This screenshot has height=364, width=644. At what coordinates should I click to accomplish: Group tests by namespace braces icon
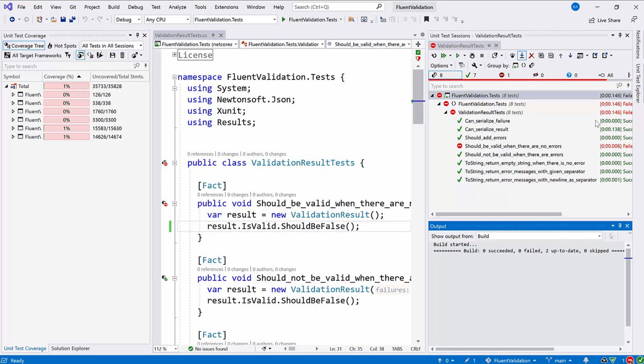[x=523, y=65]
